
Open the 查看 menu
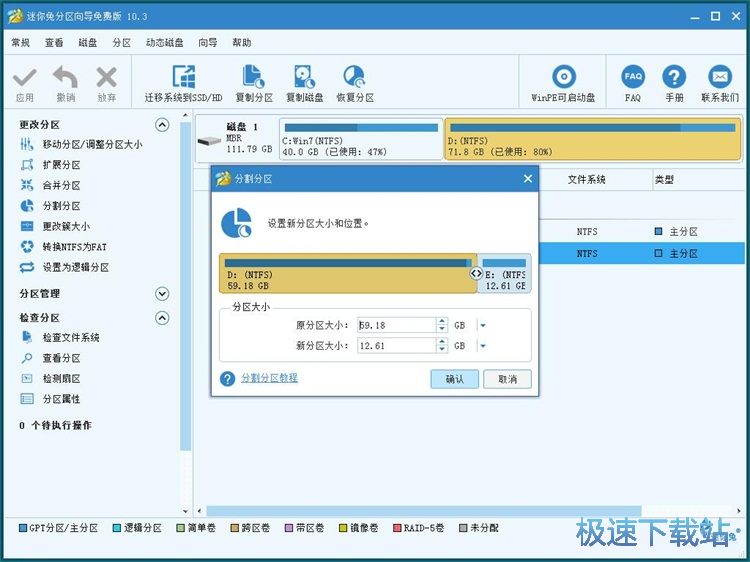(54, 43)
